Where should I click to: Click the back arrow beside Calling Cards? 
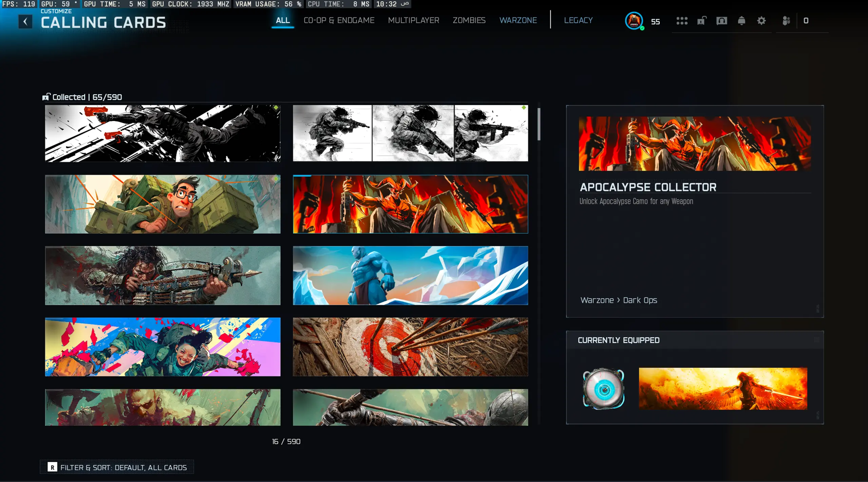(25, 22)
